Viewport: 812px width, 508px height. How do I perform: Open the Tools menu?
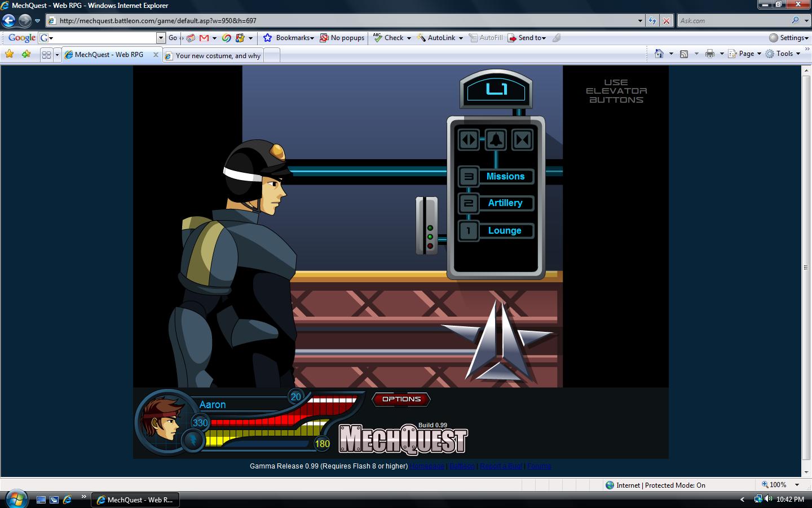click(783, 54)
